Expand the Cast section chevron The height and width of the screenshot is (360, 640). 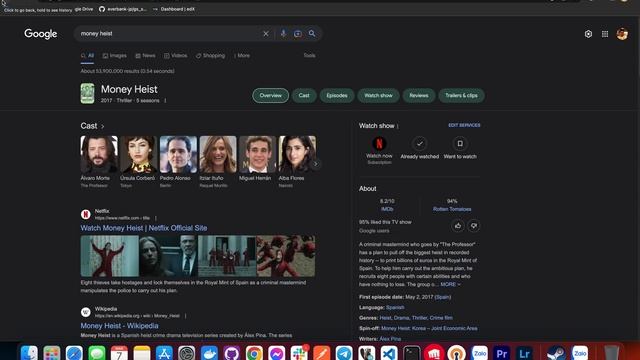click(102, 127)
